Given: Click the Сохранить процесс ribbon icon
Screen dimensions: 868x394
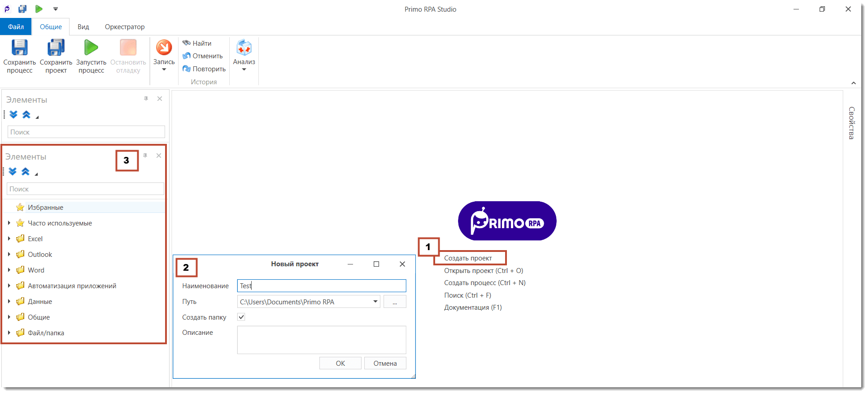Looking at the screenshot, I should [x=20, y=48].
